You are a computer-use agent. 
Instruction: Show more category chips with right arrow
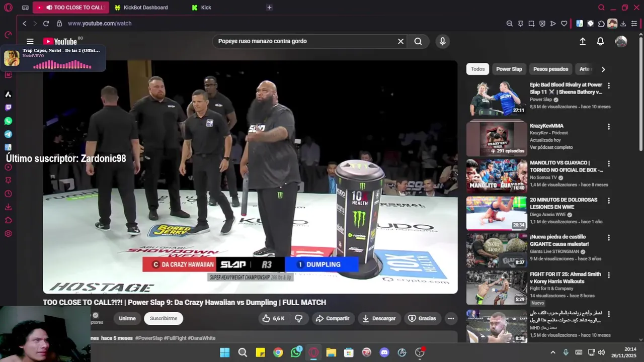point(603,69)
